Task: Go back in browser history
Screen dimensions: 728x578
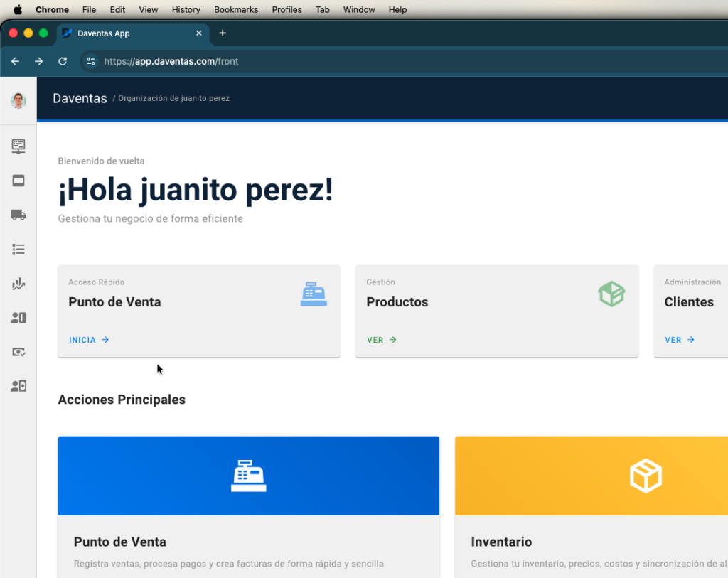Action: (16, 61)
